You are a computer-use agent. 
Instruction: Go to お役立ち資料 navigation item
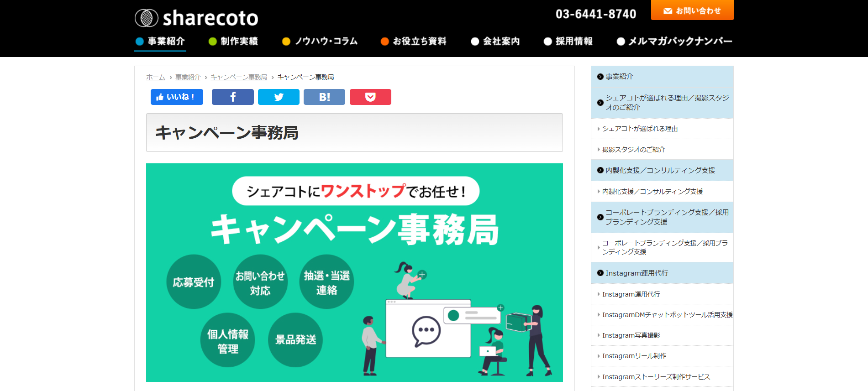click(414, 42)
